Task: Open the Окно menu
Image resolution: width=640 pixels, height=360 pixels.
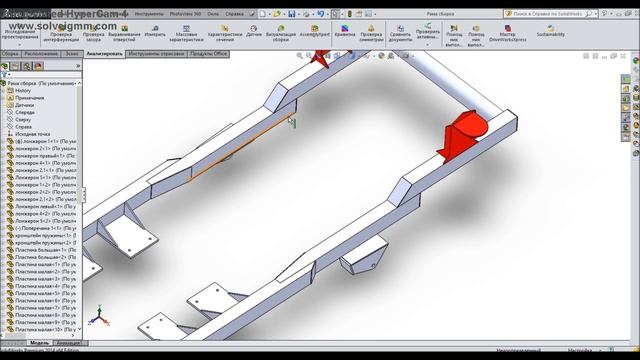Action: click(x=213, y=14)
